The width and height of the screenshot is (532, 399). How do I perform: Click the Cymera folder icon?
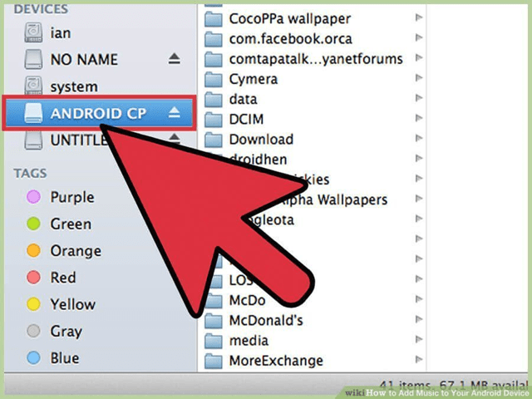(214, 80)
